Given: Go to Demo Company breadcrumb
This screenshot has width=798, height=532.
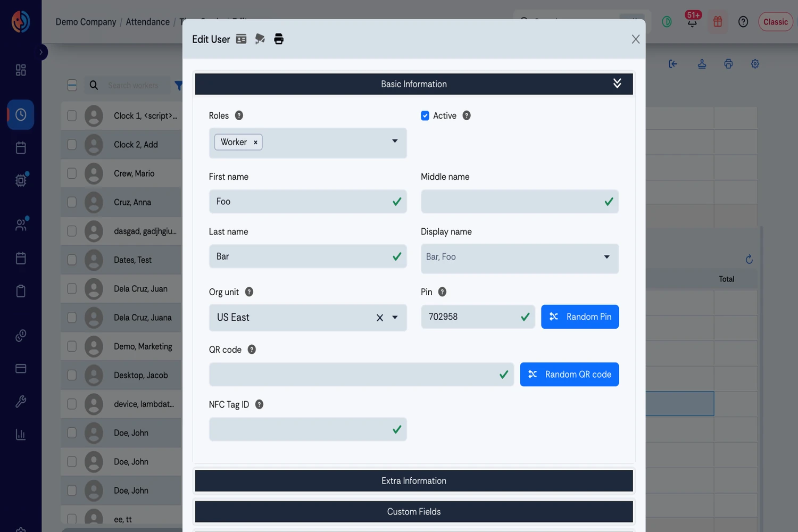Looking at the screenshot, I should 86,22.
